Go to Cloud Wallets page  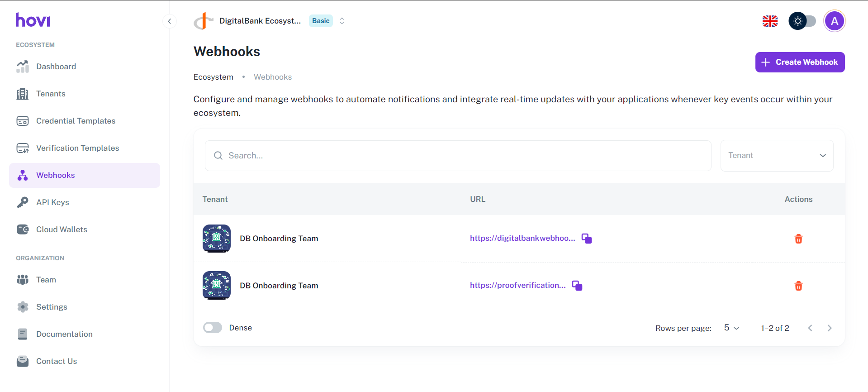tap(62, 229)
